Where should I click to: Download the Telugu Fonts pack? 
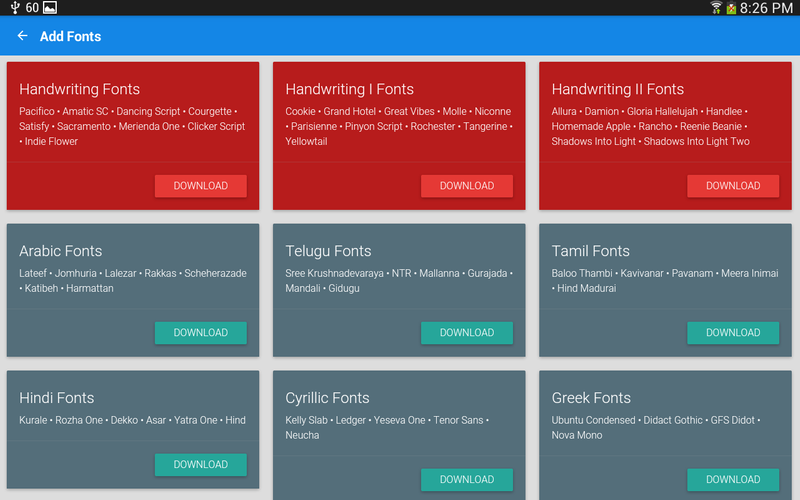pyautogui.click(x=467, y=333)
